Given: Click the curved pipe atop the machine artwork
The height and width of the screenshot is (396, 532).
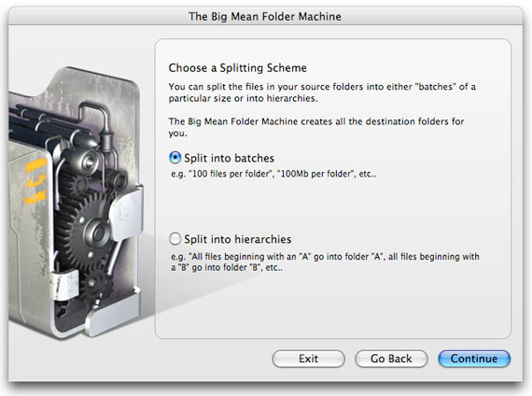Looking at the screenshot, I should [x=93, y=112].
